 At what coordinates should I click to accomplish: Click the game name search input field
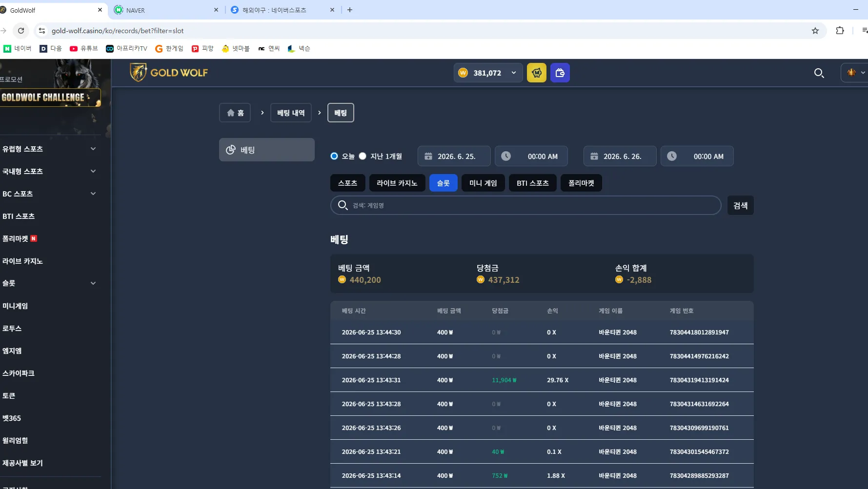point(525,205)
